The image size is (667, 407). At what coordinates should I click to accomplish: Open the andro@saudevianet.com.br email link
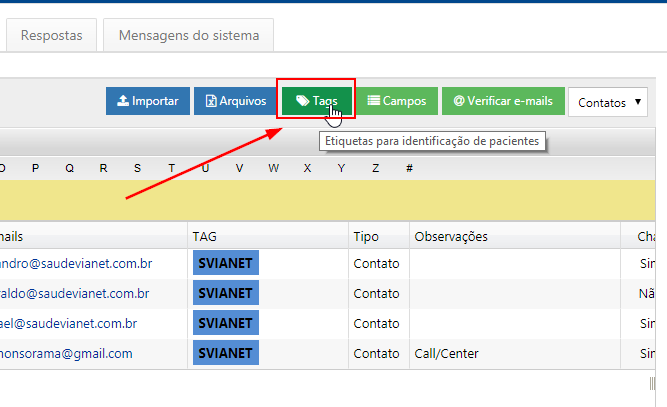(76, 264)
